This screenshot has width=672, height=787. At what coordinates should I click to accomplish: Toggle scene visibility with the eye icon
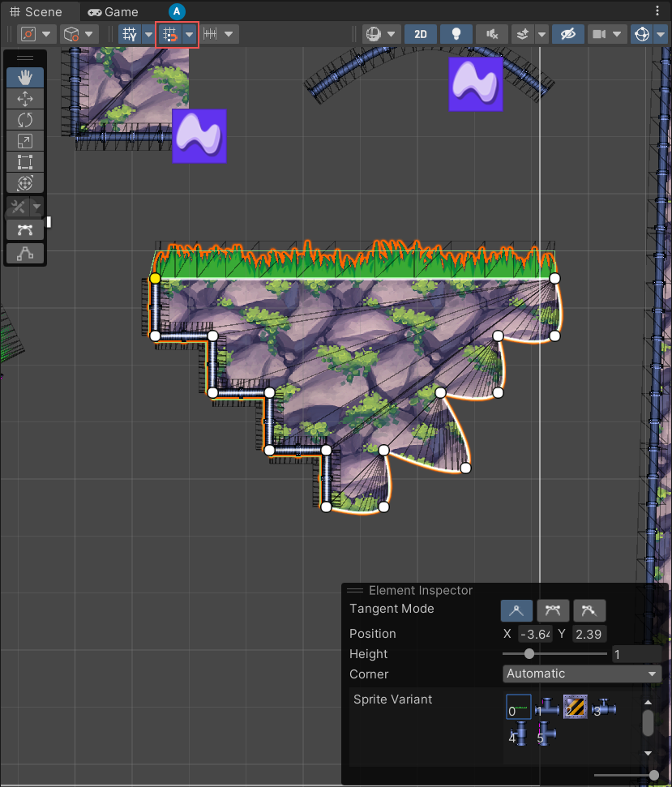coord(567,34)
